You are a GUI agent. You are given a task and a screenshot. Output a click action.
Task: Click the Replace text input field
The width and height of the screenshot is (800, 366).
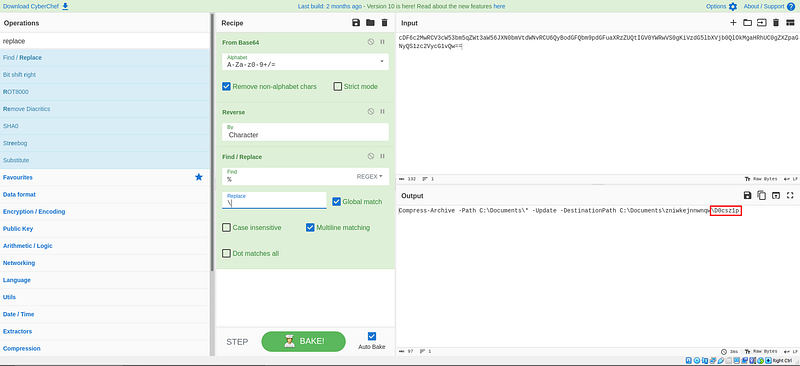click(274, 200)
